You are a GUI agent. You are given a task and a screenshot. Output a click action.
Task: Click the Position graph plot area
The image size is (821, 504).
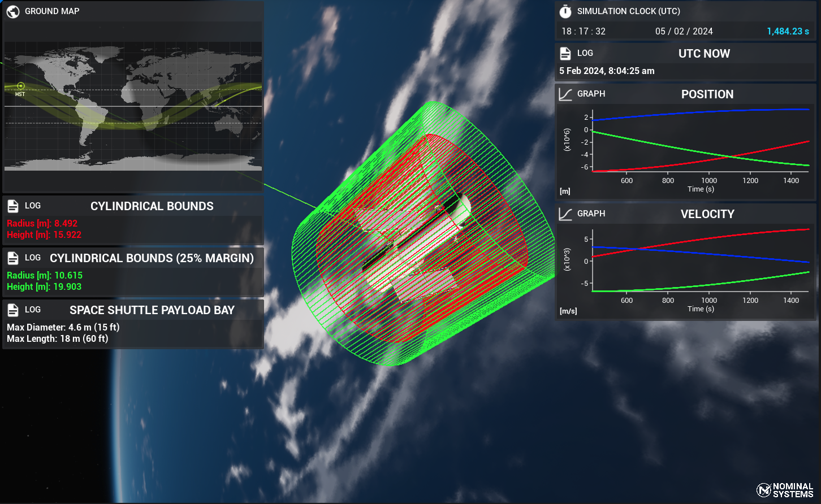701,139
